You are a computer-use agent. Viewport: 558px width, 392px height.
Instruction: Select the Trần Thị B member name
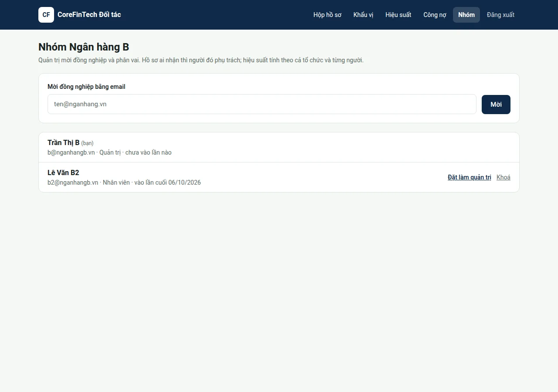pos(64,143)
